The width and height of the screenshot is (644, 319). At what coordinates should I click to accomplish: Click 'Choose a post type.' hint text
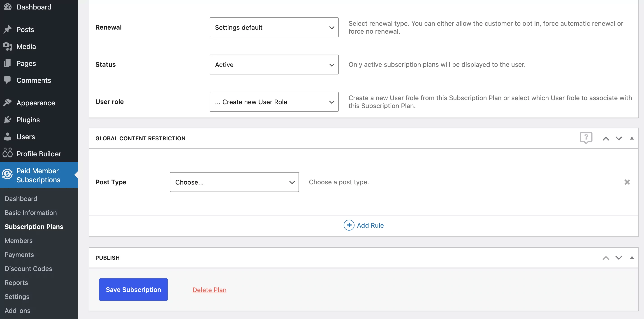coord(339,182)
